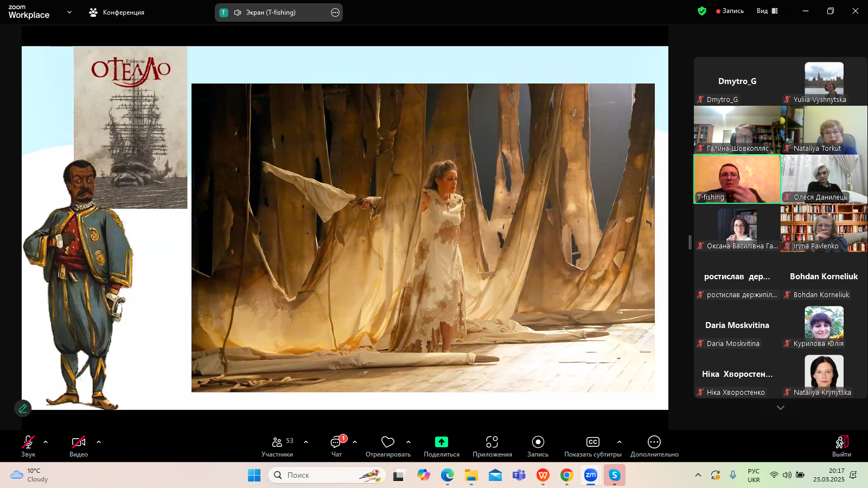This screenshot has width=868, height=488.
Task: Click the Record button in toolbar
Action: click(538, 442)
